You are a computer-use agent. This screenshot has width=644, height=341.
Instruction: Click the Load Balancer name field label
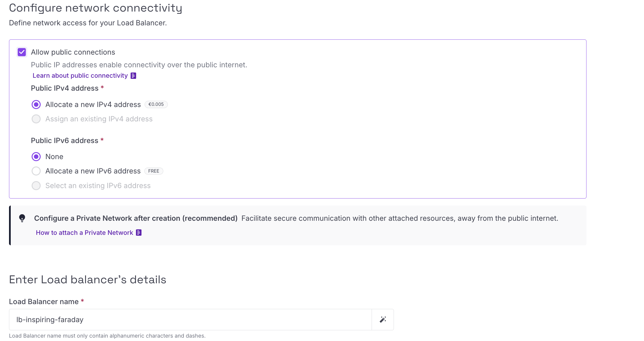(x=44, y=302)
